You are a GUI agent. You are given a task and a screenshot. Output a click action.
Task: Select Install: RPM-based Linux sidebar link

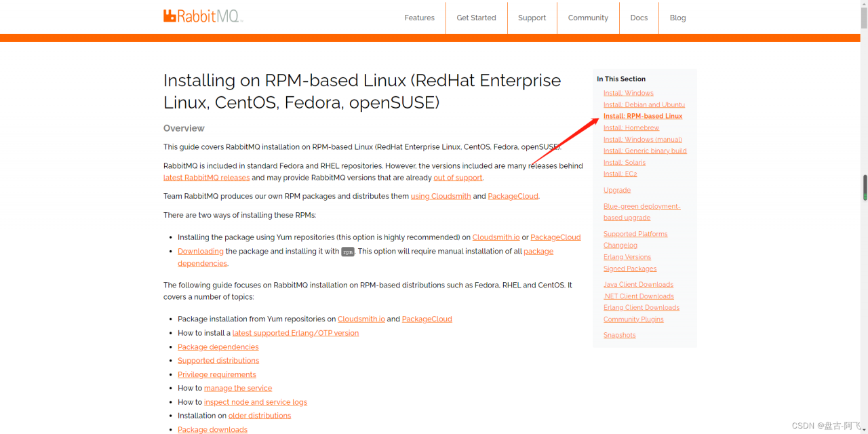643,116
